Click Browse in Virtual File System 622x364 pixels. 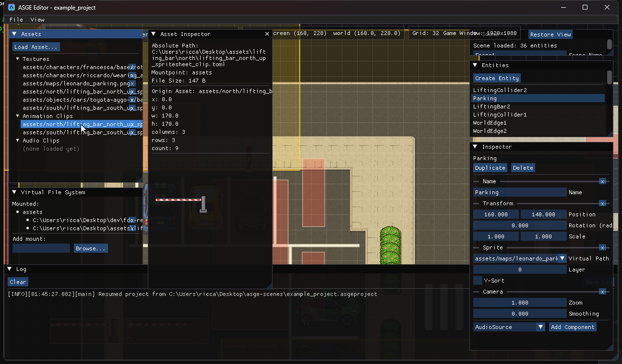point(91,248)
